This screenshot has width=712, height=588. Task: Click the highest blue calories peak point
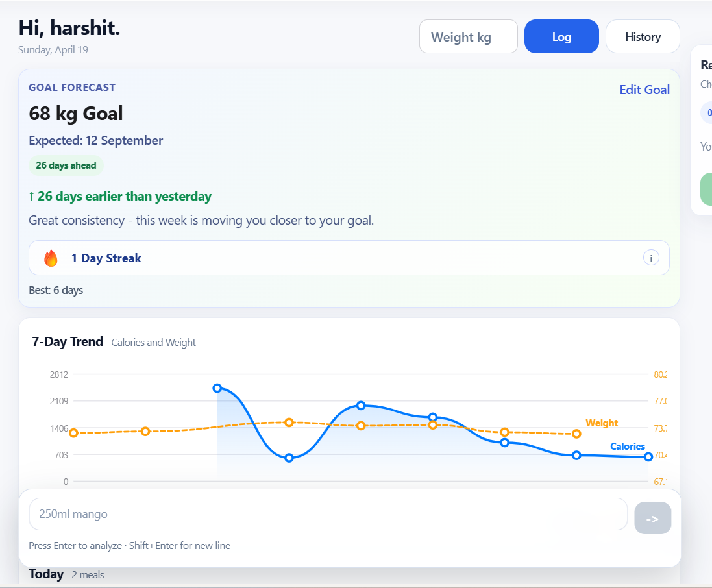click(x=217, y=388)
